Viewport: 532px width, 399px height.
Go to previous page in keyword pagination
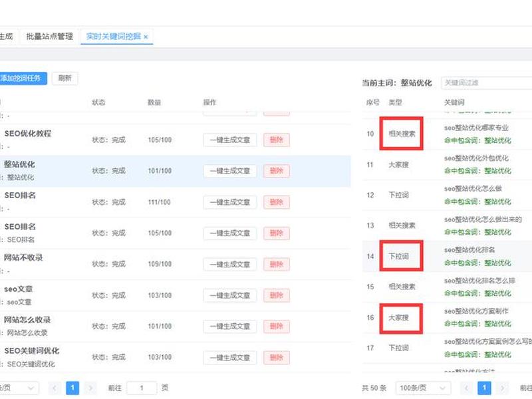point(467,388)
